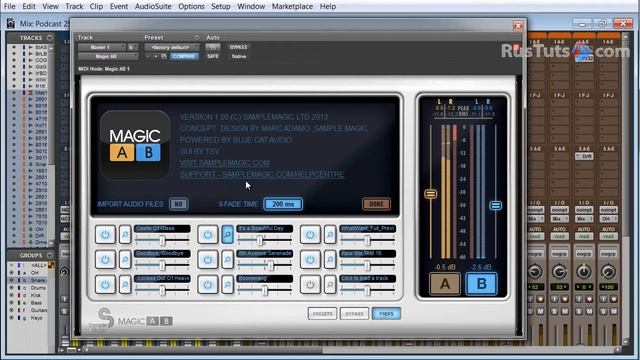Switch to the blue B source button
This screenshot has height=360, width=640.
click(481, 284)
